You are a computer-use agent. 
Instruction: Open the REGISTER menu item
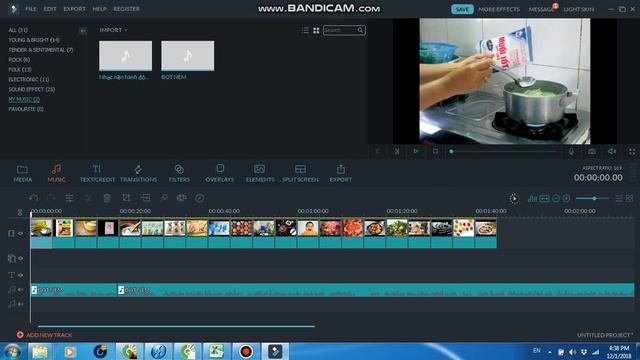pyautogui.click(x=127, y=9)
